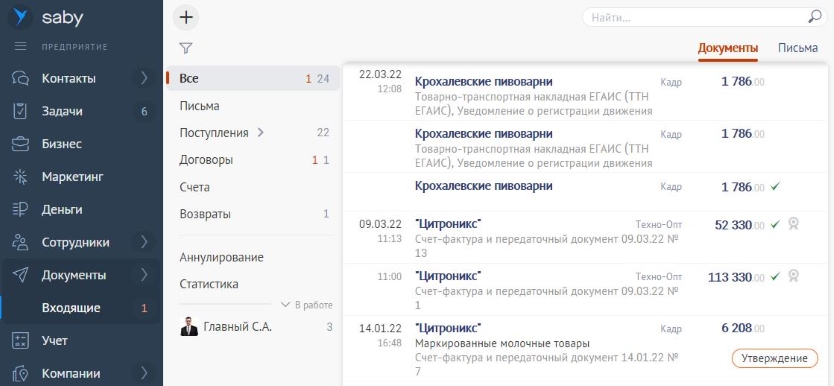The image size is (834, 386).
Task: Click the Задачи clipboard icon
Action: [x=20, y=111]
